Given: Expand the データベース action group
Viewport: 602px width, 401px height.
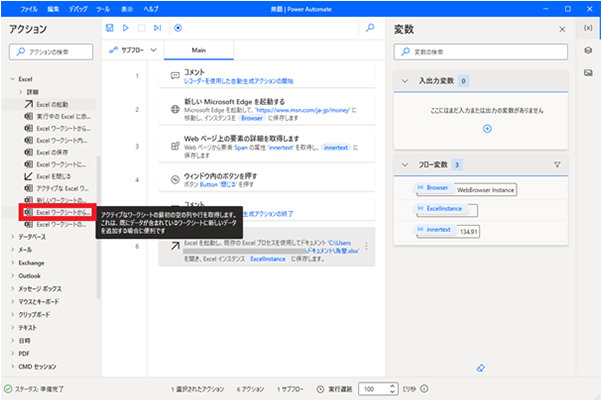Looking at the screenshot, I should [x=12, y=237].
